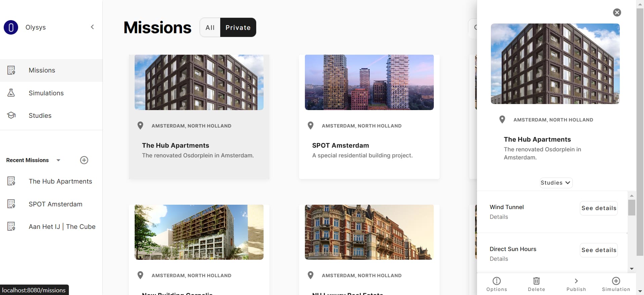644x295 pixels.
Task: Add a new mission with plus circle
Action: pyautogui.click(x=84, y=160)
